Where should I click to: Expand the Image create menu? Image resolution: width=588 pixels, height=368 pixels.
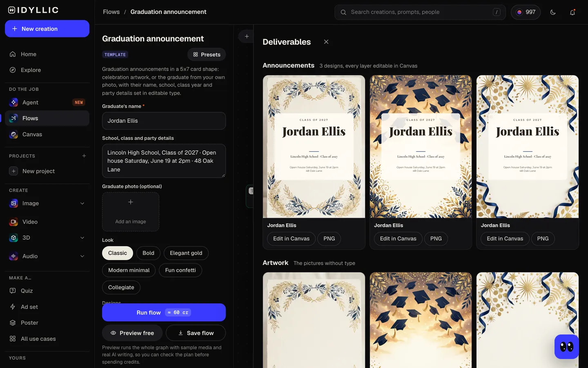(82, 203)
